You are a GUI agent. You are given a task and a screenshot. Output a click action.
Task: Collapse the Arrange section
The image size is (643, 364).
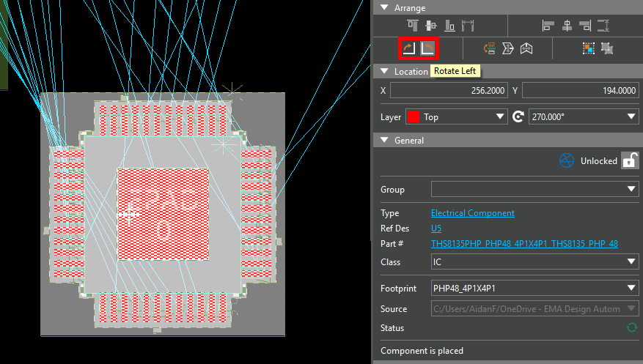[x=384, y=7]
